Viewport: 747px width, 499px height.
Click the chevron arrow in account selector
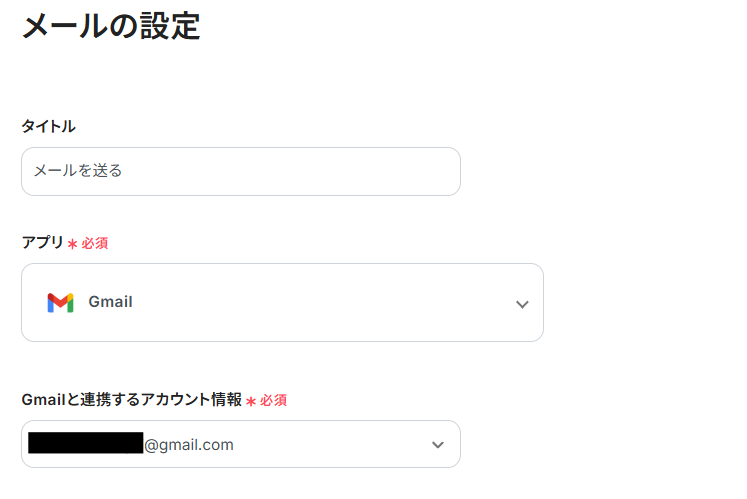tap(438, 445)
